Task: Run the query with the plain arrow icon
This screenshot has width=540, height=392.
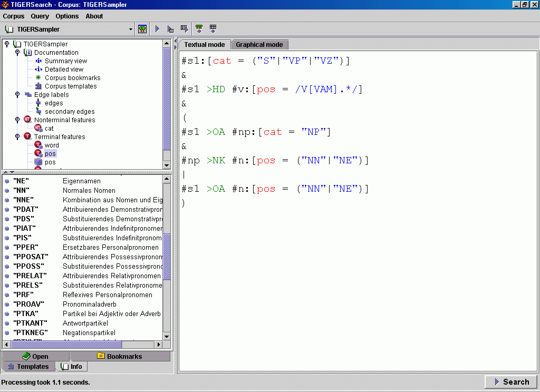Action: [157, 29]
